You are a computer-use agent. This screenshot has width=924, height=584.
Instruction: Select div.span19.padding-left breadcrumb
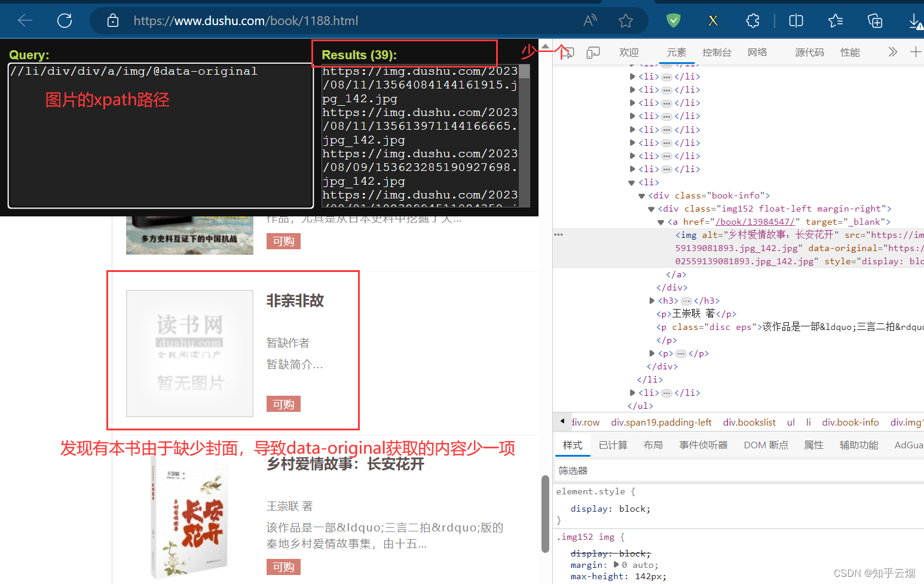[x=661, y=422]
